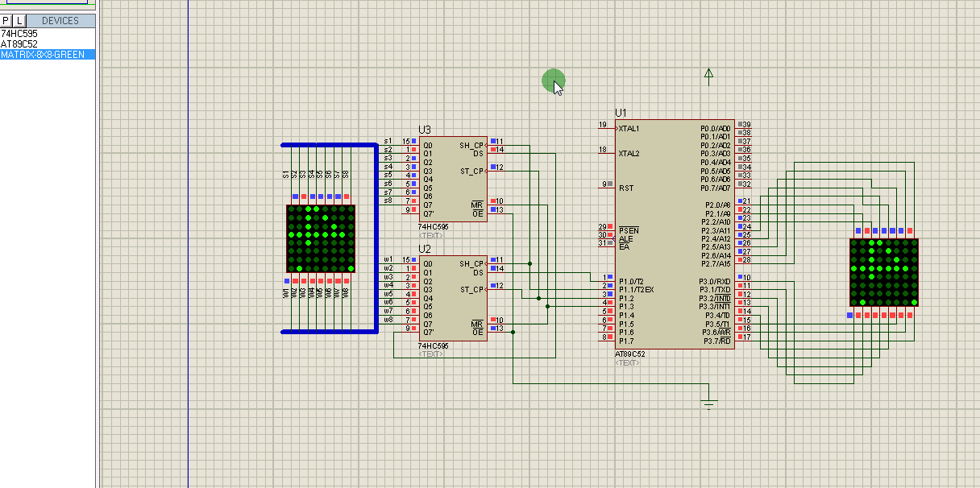Screen dimensions: 980x488
Task: Click the RST pin label on U1
Action: click(626, 188)
